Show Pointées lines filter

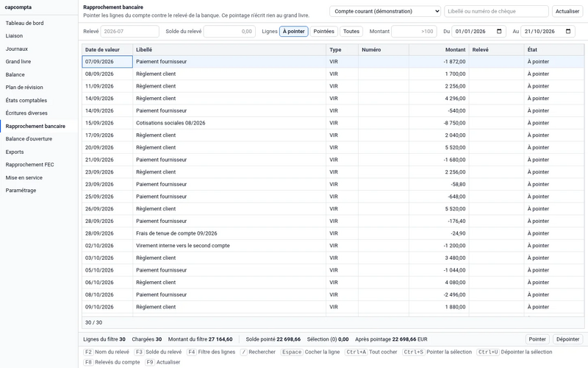323,31
